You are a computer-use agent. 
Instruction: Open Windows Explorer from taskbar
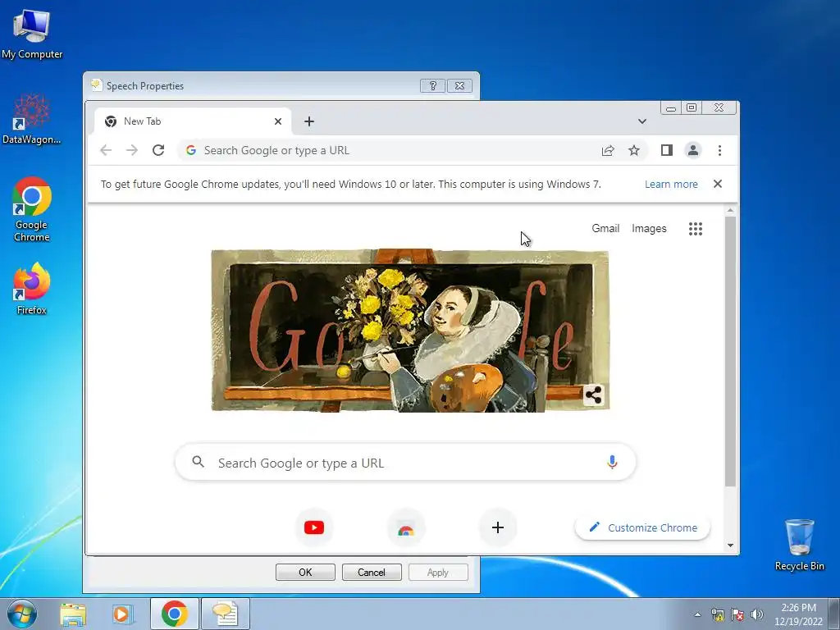[73, 614]
